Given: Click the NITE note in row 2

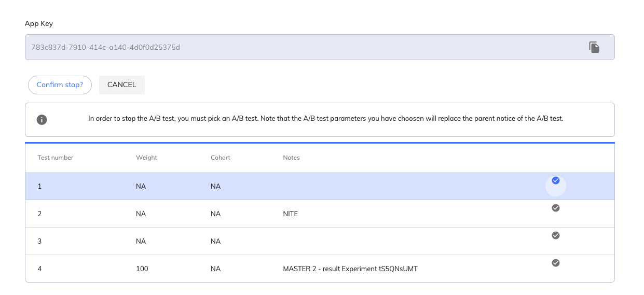Looking at the screenshot, I should (290, 214).
